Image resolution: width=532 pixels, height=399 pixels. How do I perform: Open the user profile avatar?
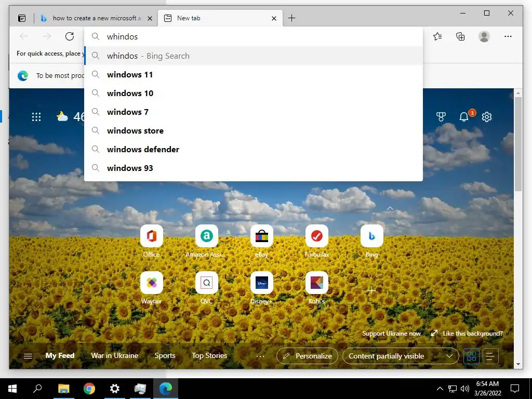tap(484, 36)
